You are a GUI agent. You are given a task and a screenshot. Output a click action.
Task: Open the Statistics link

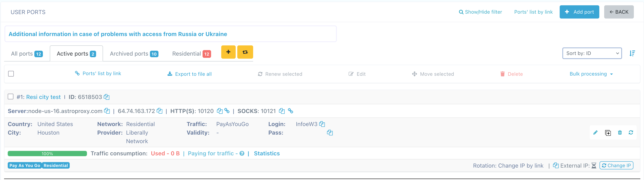pos(267,153)
